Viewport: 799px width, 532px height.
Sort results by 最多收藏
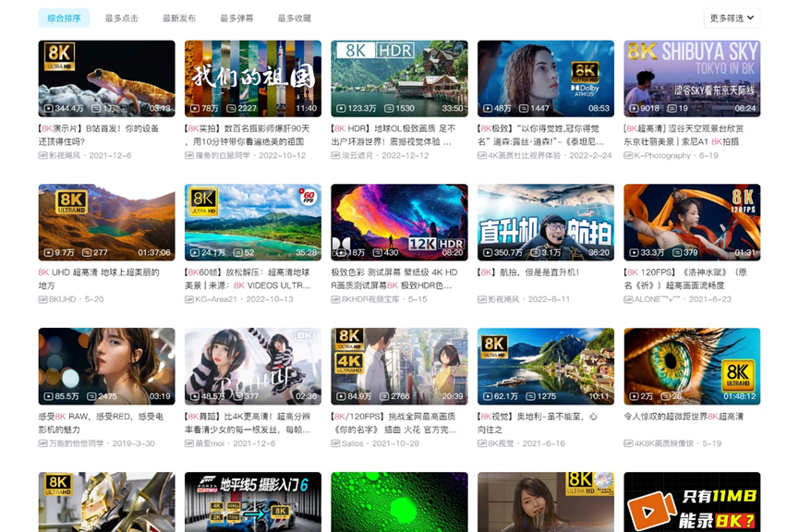coord(295,18)
